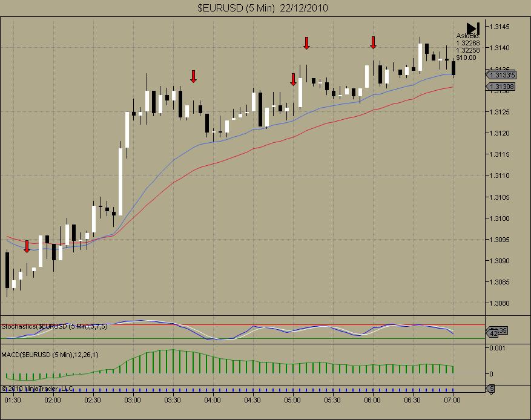
Task: Select the 1.3133'5 current price marker
Action: click(x=501, y=75)
